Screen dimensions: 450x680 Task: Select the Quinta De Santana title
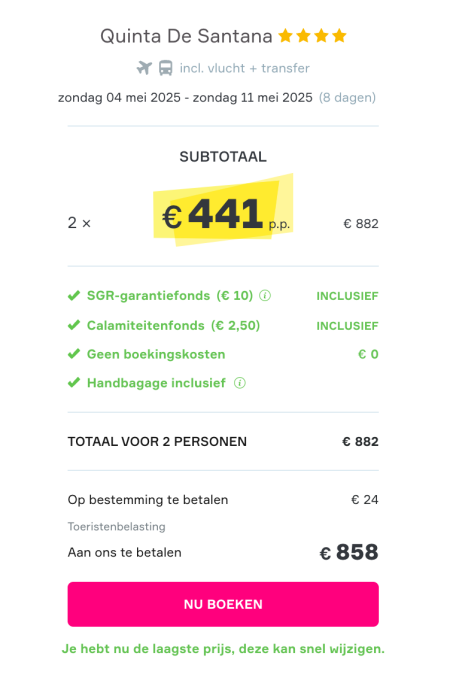pyautogui.click(x=186, y=36)
